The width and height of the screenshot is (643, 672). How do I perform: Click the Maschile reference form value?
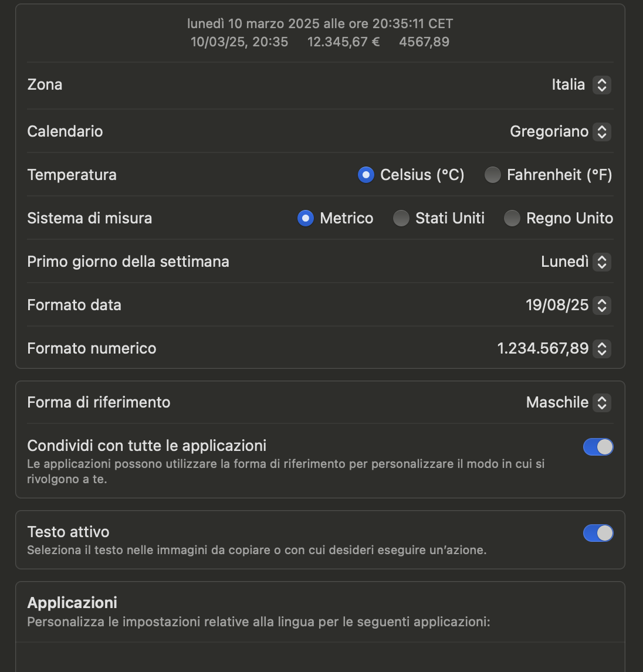pos(557,402)
